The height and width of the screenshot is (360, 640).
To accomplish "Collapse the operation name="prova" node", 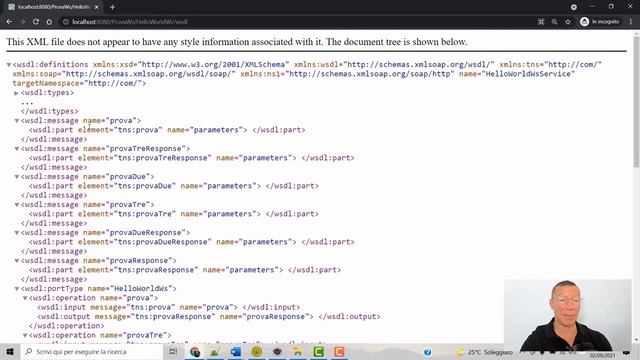I will click(25, 298).
